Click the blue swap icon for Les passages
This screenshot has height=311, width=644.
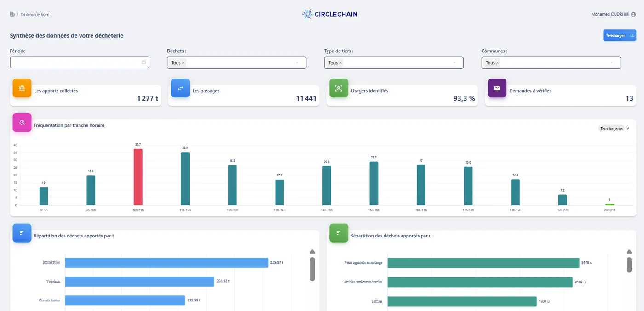click(180, 88)
